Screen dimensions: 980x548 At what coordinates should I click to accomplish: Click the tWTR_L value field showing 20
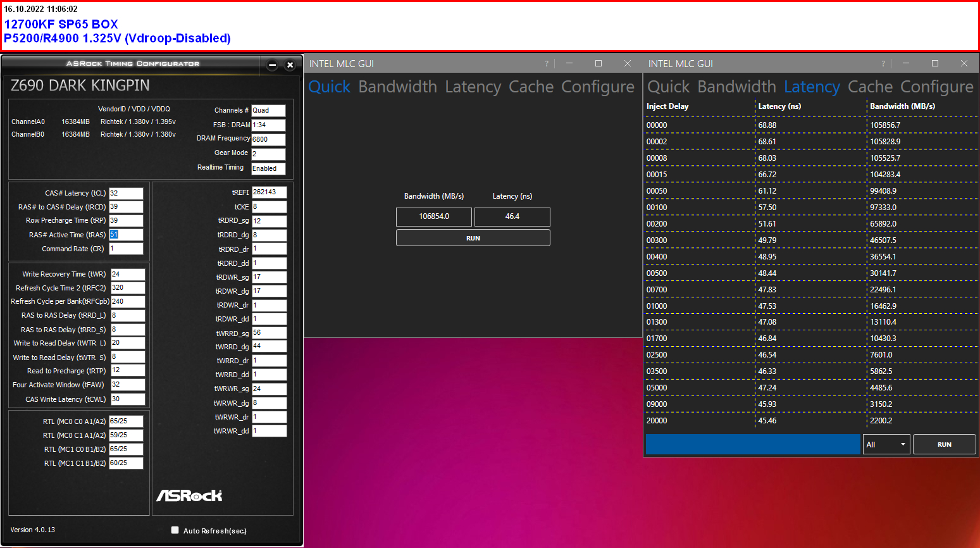pos(128,343)
